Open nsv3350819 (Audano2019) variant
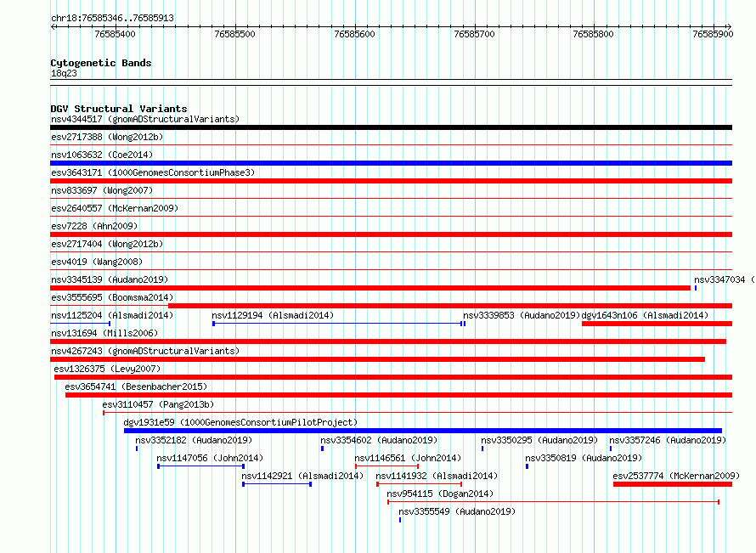The width and height of the screenshot is (756, 553). point(584,458)
